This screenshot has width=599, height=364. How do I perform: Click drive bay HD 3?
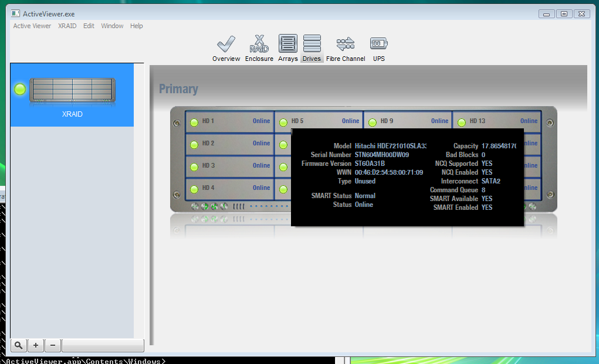pyautogui.click(x=229, y=166)
